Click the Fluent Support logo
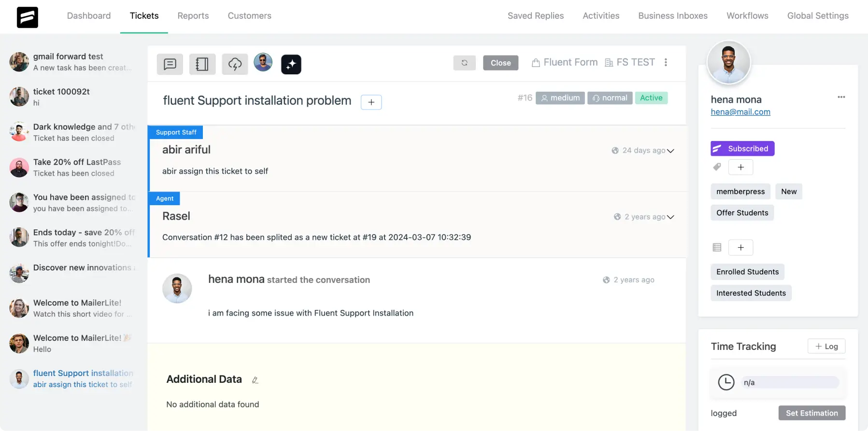 tap(27, 17)
